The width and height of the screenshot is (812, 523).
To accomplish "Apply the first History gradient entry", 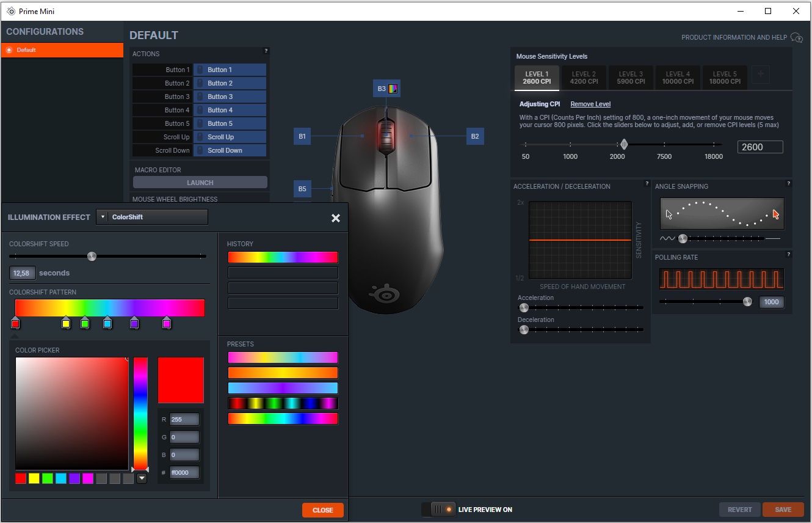I will tap(283, 257).
